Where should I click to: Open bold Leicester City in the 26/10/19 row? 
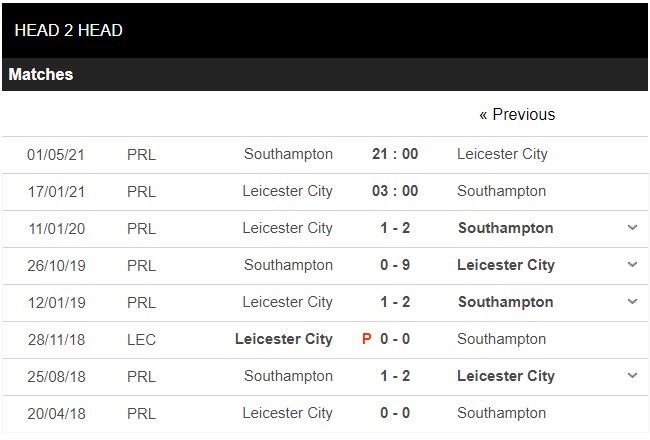506,265
